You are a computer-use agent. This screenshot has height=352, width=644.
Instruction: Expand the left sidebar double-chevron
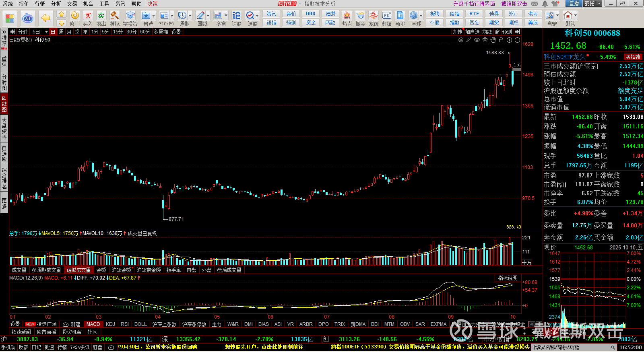tap(4, 32)
